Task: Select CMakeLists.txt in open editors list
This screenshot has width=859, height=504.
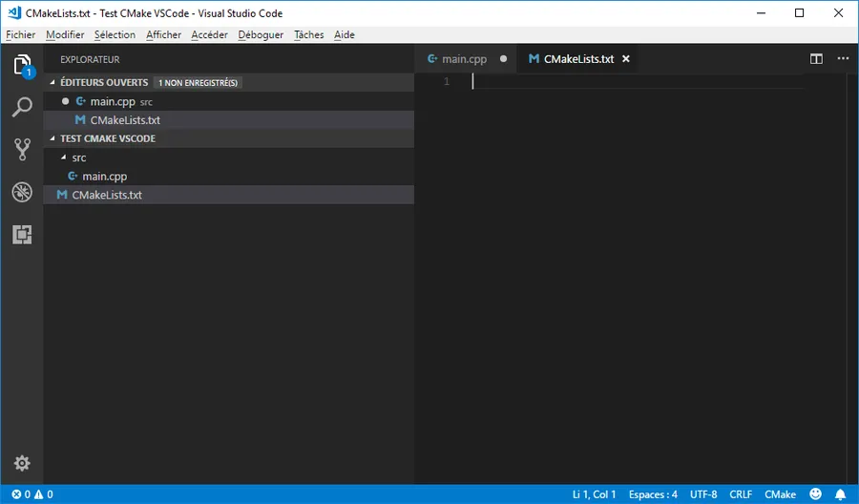Action: tap(229, 120)
